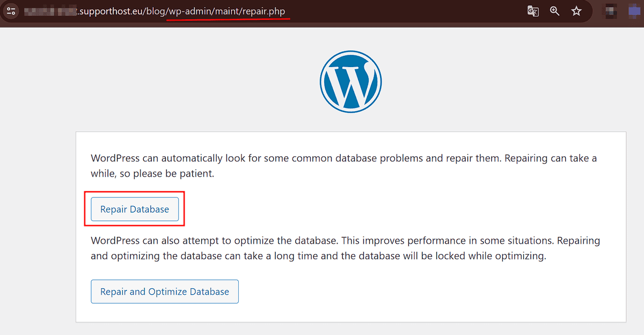Click the star to bookmark the repair page

coord(576,11)
